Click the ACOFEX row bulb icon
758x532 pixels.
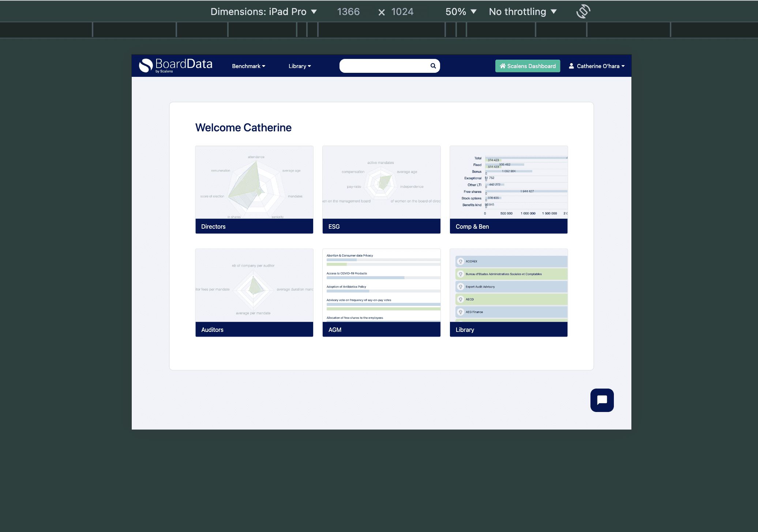[x=461, y=261]
